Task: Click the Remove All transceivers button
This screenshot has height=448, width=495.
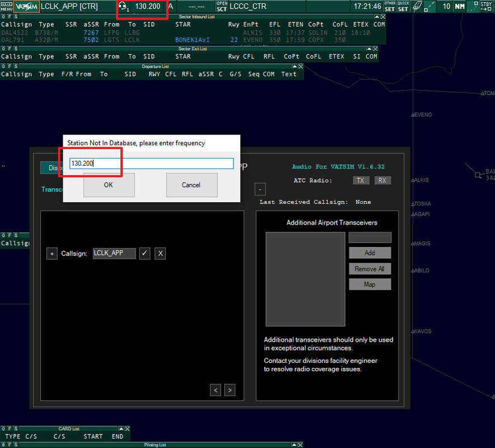Action: [370, 269]
